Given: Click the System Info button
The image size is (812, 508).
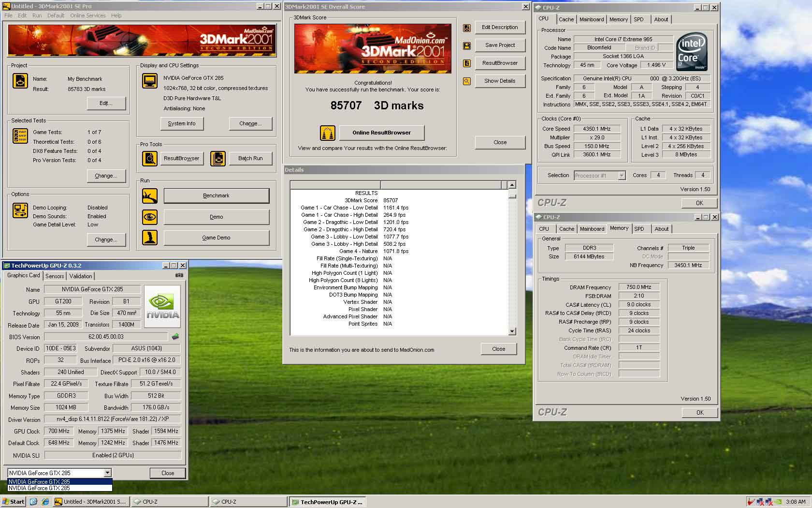Looking at the screenshot, I should [x=182, y=124].
